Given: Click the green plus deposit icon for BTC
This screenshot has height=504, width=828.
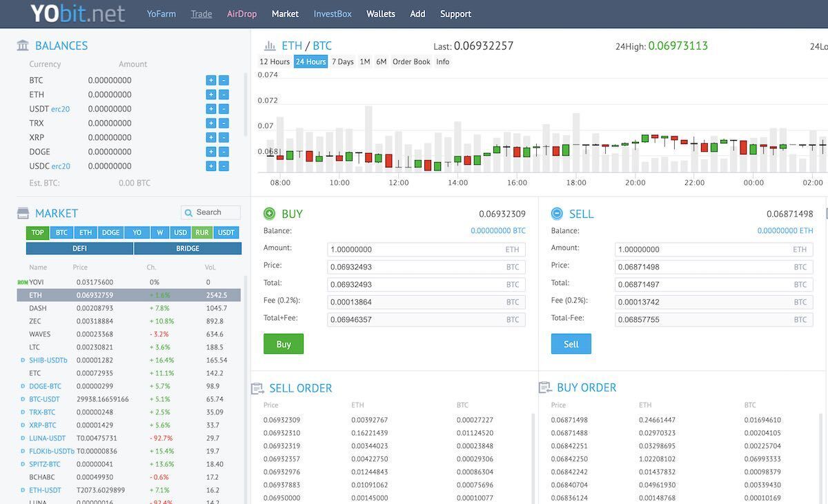Looking at the screenshot, I should coord(210,80).
